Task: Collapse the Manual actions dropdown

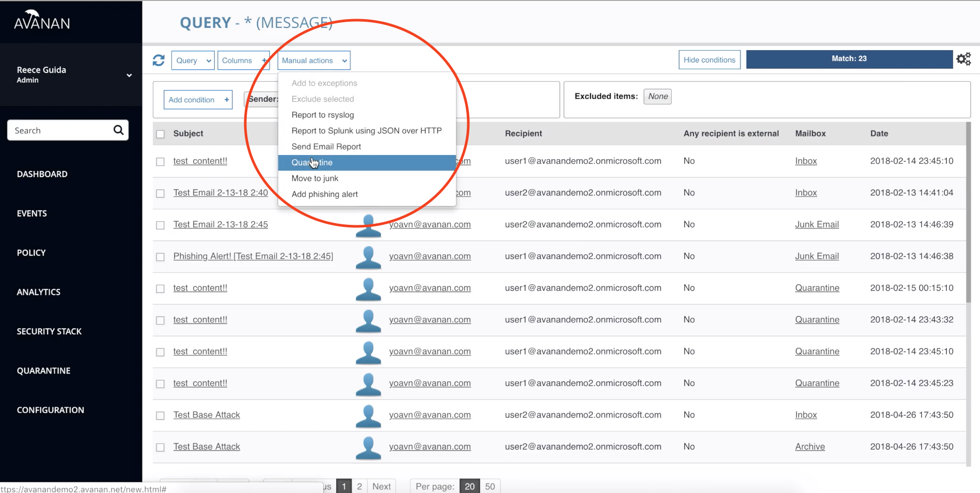Action: tap(314, 60)
